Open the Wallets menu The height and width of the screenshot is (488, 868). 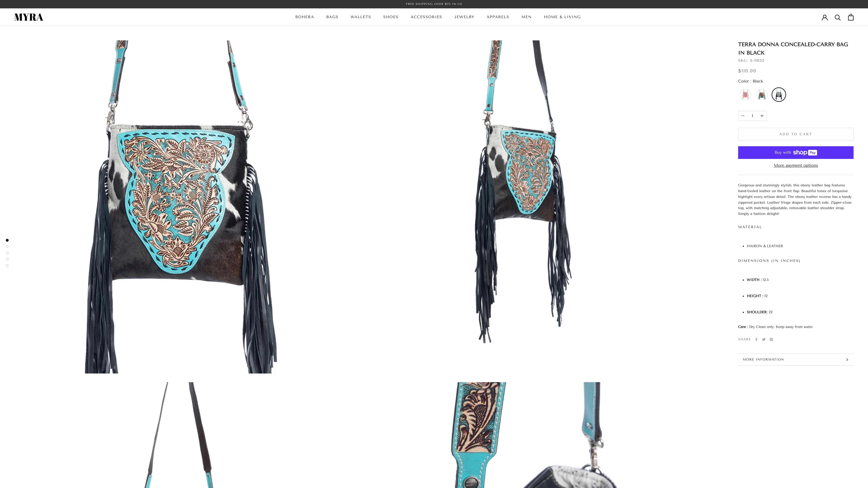coord(361,17)
